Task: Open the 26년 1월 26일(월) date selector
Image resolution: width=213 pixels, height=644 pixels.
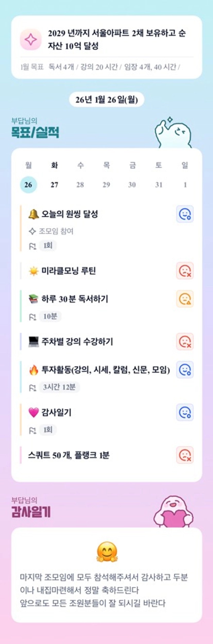Action: click(x=107, y=100)
